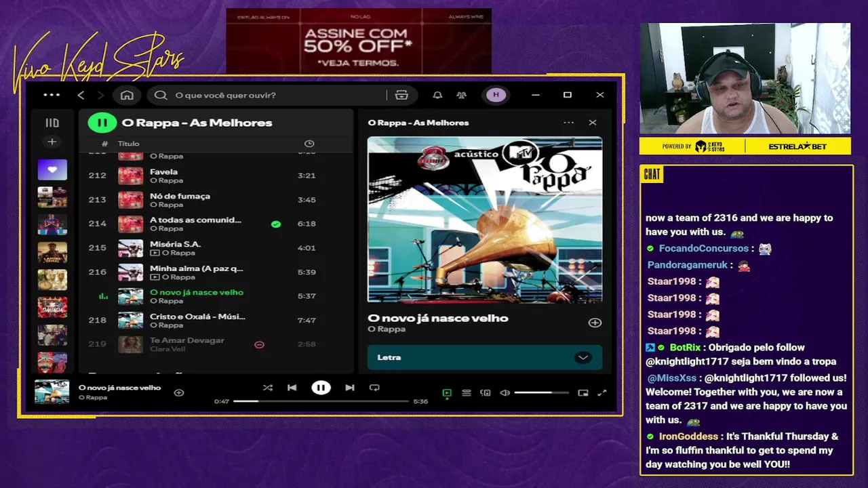This screenshot has width=868, height=488.
Task: Open the notifications bell
Action: click(437, 95)
